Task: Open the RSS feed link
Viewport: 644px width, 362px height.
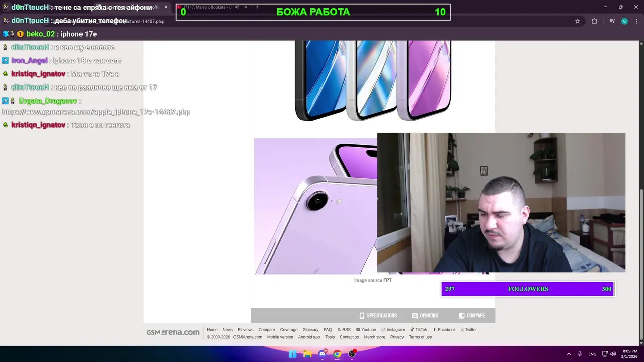Action: (x=346, y=330)
